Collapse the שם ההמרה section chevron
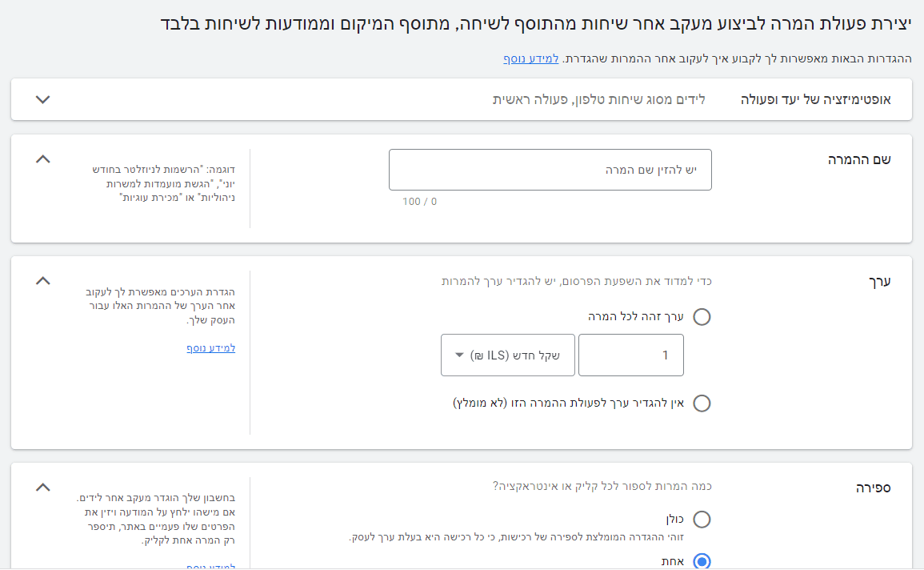924x570 pixels. tap(42, 159)
